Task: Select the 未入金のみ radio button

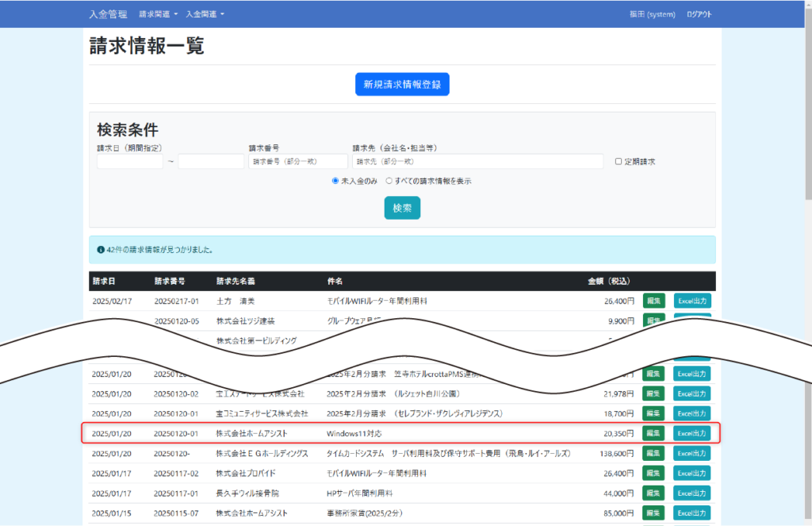Action: pos(335,181)
